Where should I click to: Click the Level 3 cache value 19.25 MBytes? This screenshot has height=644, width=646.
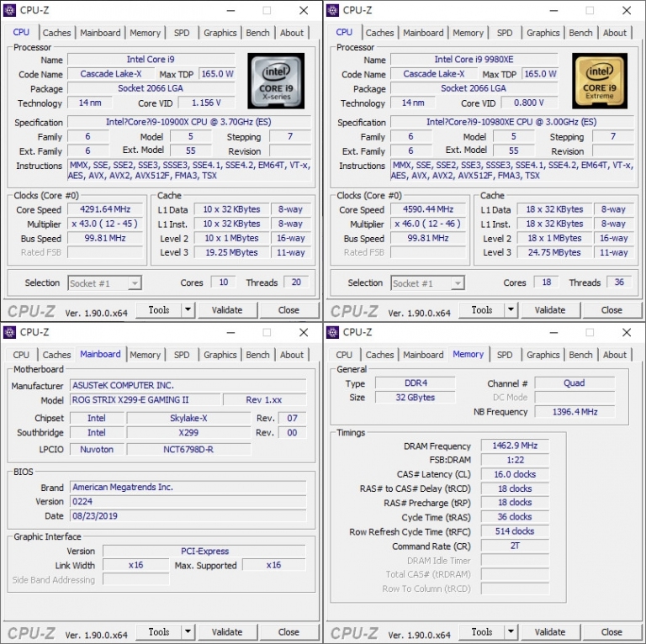click(x=231, y=252)
